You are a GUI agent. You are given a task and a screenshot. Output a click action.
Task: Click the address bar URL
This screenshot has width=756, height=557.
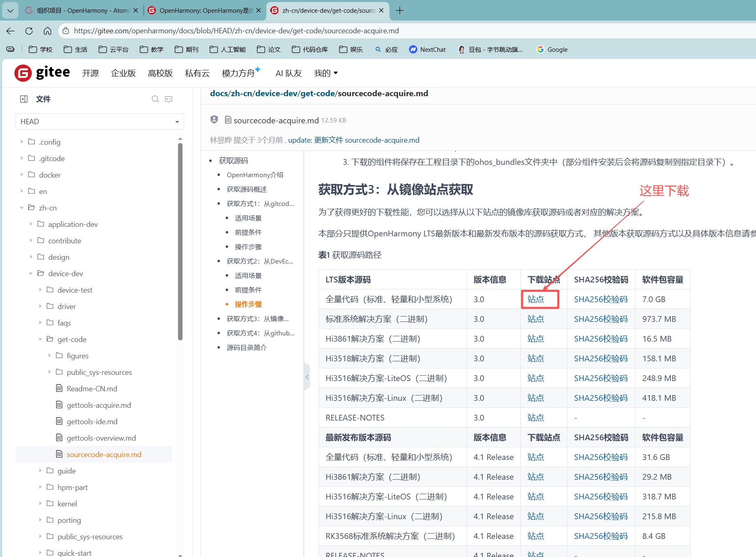tap(236, 31)
